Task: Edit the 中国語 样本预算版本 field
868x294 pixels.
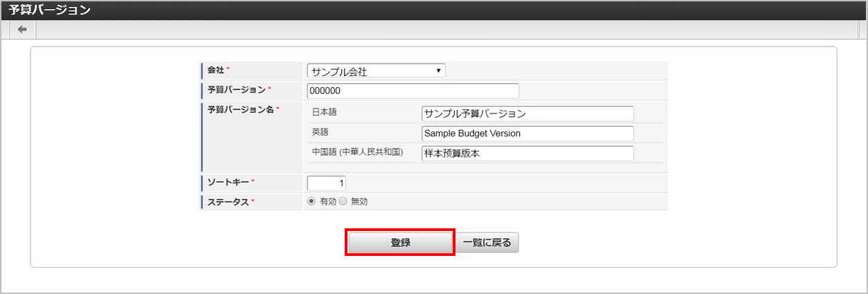Action: coord(527,154)
